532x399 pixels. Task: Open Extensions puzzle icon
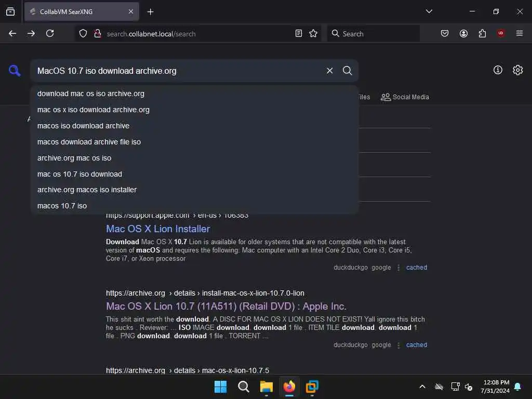482,33
